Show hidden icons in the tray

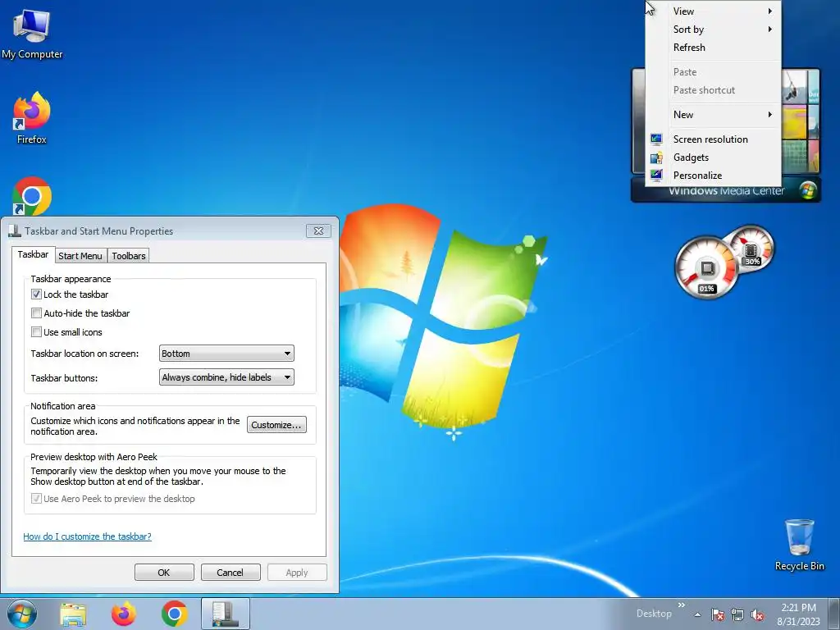click(x=697, y=614)
